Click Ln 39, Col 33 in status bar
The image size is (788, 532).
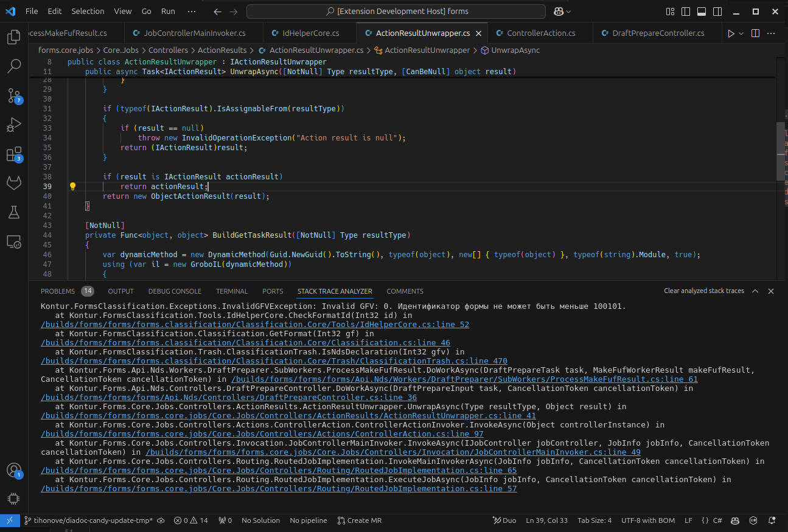pyautogui.click(x=547, y=520)
